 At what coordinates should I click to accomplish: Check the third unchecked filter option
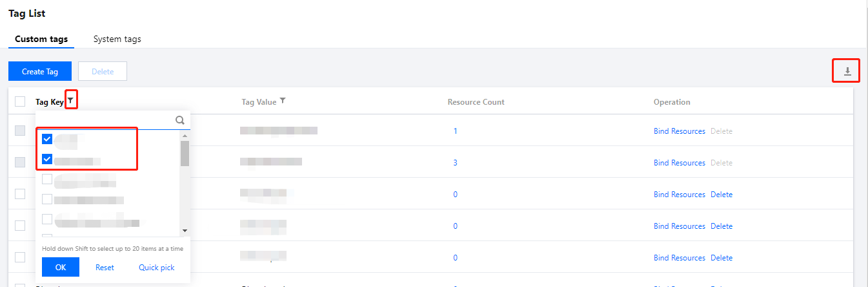47,219
